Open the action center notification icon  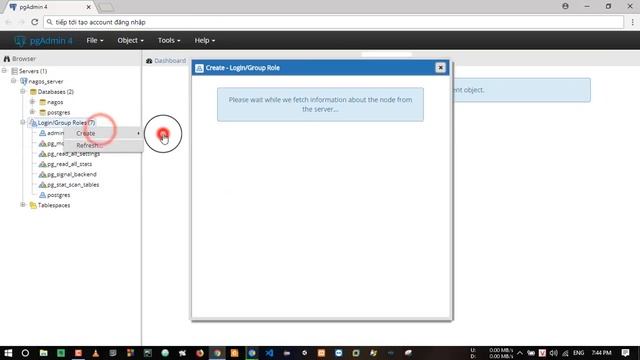(625, 353)
